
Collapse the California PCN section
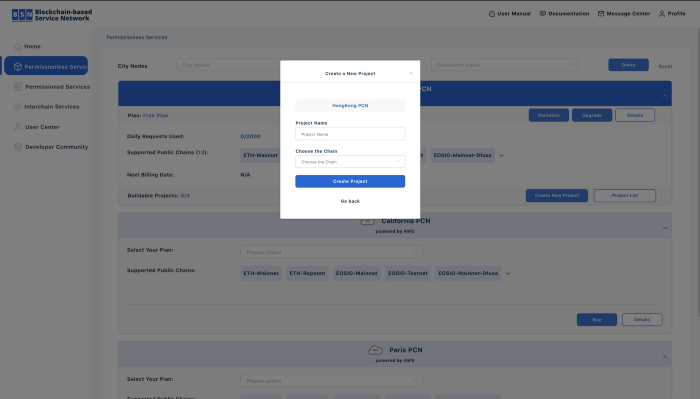pyautogui.click(x=665, y=228)
